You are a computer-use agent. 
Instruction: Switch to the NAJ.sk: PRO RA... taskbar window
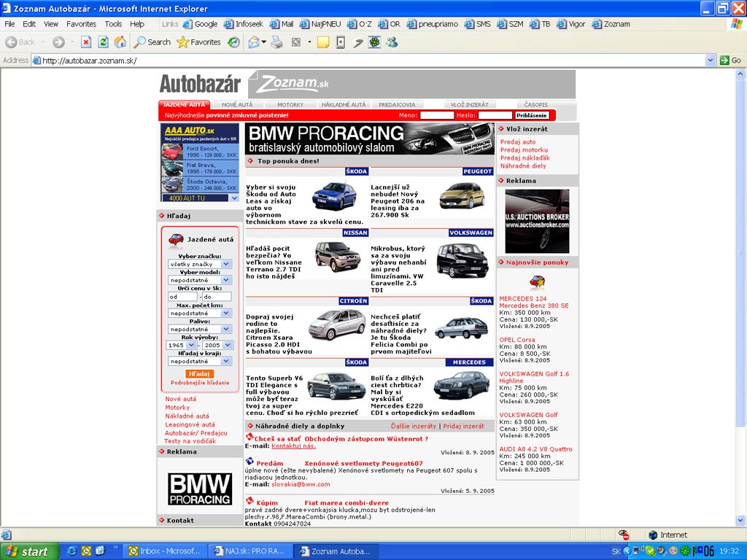click(251, 551)
